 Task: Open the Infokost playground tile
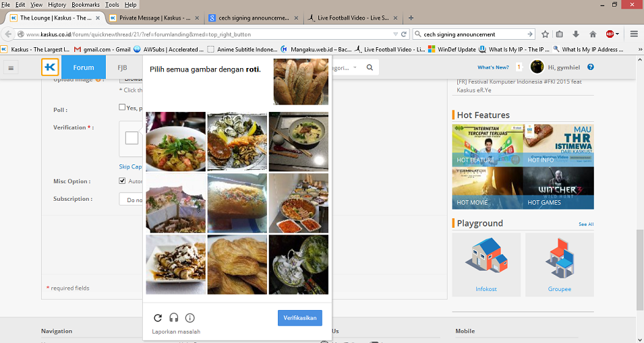click(x=486, y=265)
